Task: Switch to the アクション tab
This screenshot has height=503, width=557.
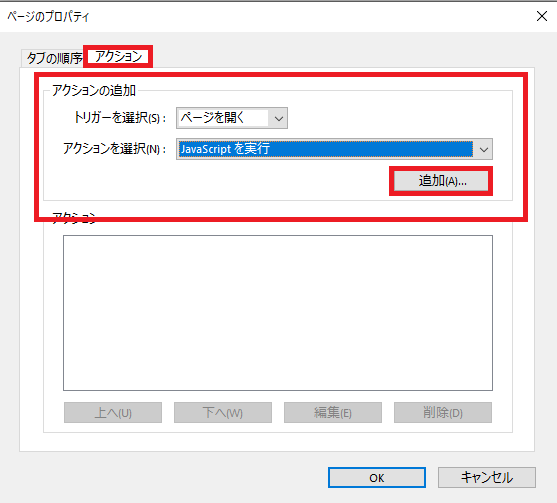Action: pyautogui.click(x=118, y=56)
